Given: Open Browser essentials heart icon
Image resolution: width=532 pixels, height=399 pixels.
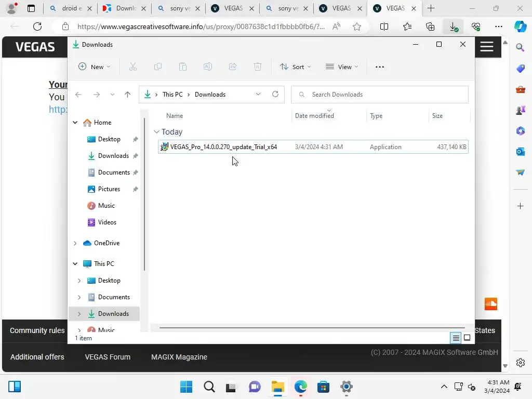Looking at the screenshot, I should coord(476,26).
